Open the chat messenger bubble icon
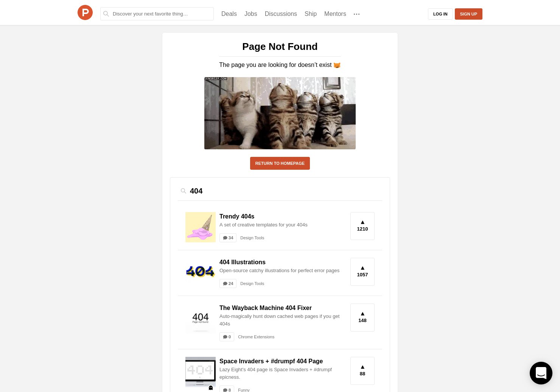The width and height of the screenshot is (560, 392). click(541, 373)
